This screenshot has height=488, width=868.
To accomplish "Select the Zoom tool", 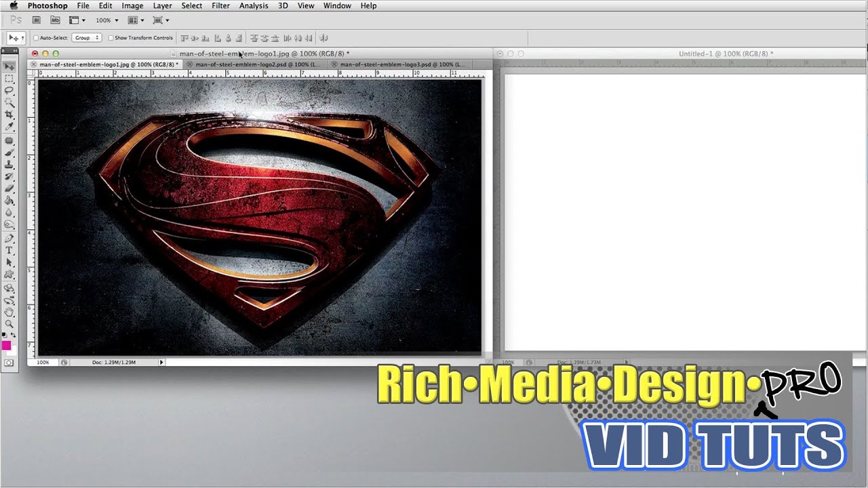I will [x=9, y=324].
